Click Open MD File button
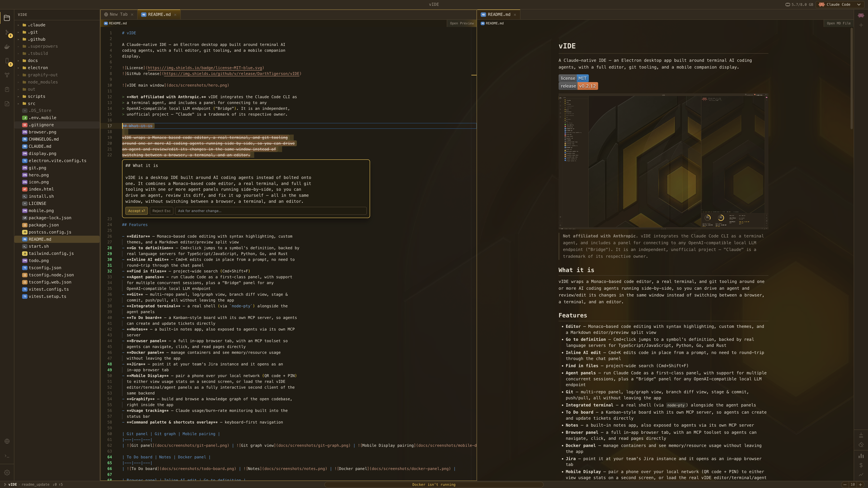The image size is (868, 488). pyautogui.click(x=839, y=23)
